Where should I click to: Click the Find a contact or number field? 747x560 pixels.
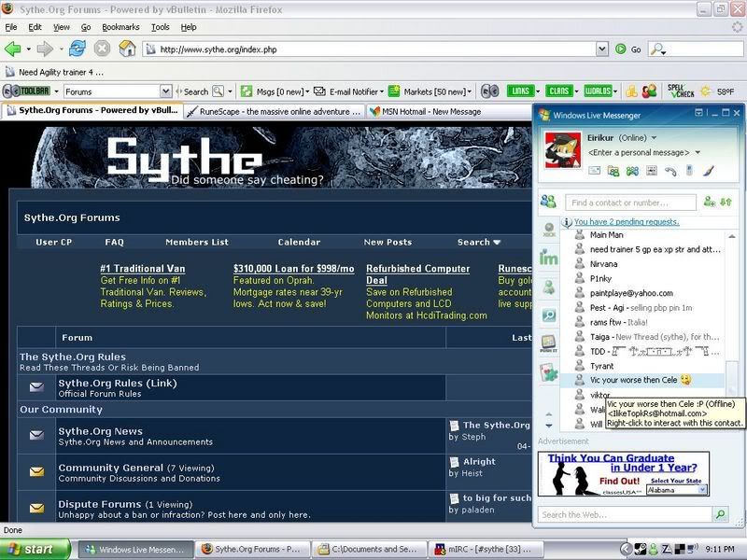click(630, 203)
